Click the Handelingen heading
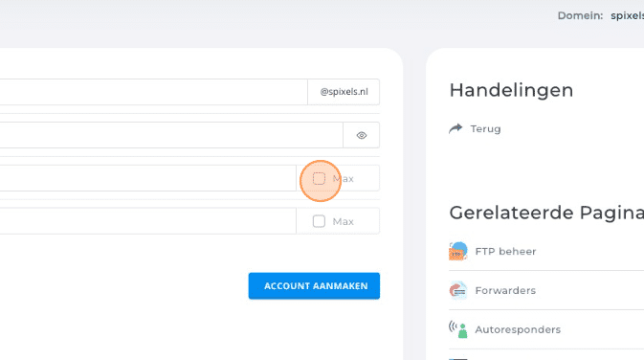This screenshot has width=644, height=360. click(511, 90)
